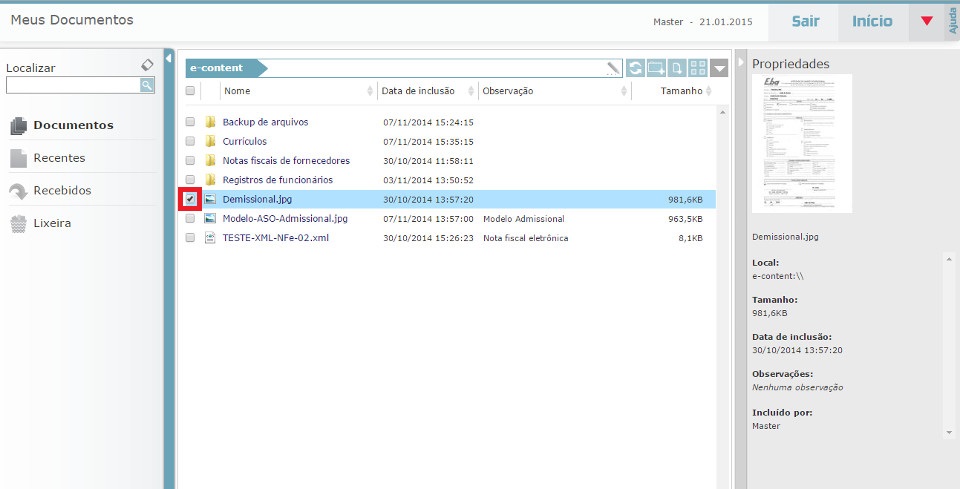Click the add document icon in the toolbar

click(677, 68)
